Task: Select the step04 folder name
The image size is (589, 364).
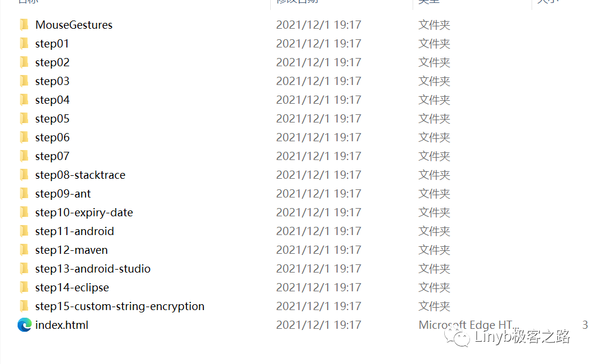Action: (x=52, y=100)
